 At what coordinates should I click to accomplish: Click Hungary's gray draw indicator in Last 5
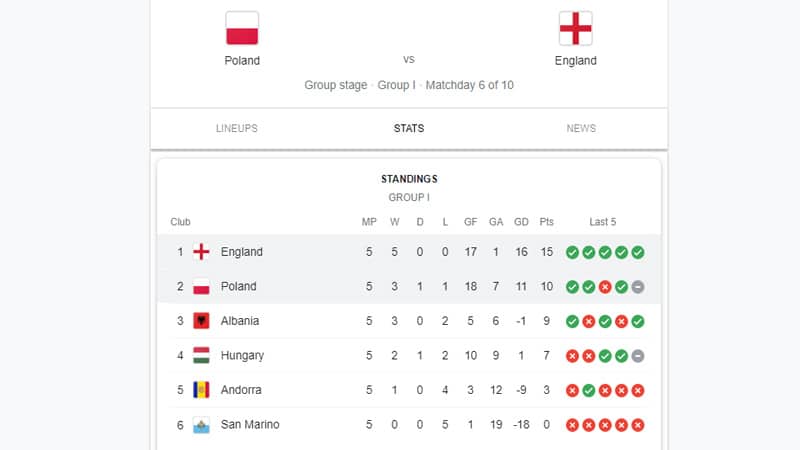point(638,356)
